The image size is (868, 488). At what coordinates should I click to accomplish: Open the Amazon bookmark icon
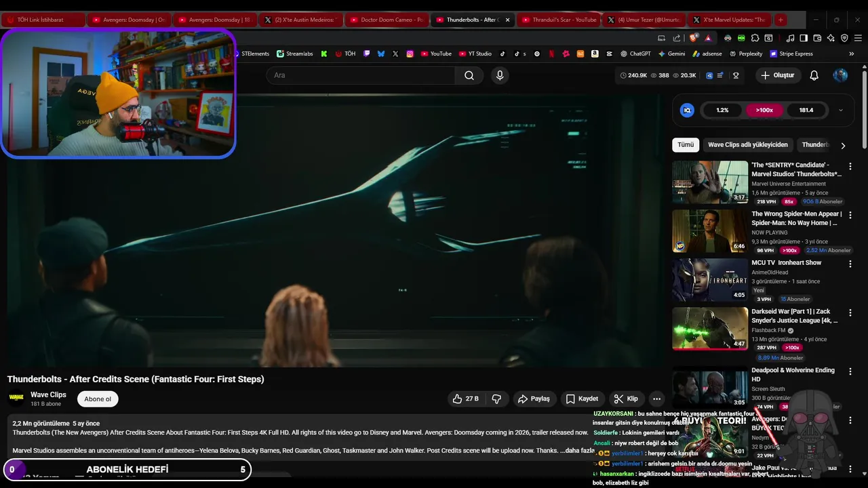(595, 54)
